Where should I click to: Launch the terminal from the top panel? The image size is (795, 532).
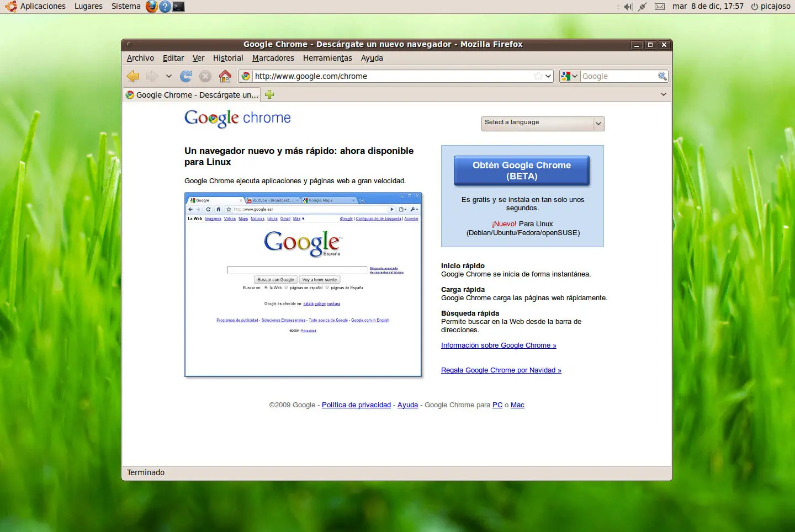click(178, 7)
